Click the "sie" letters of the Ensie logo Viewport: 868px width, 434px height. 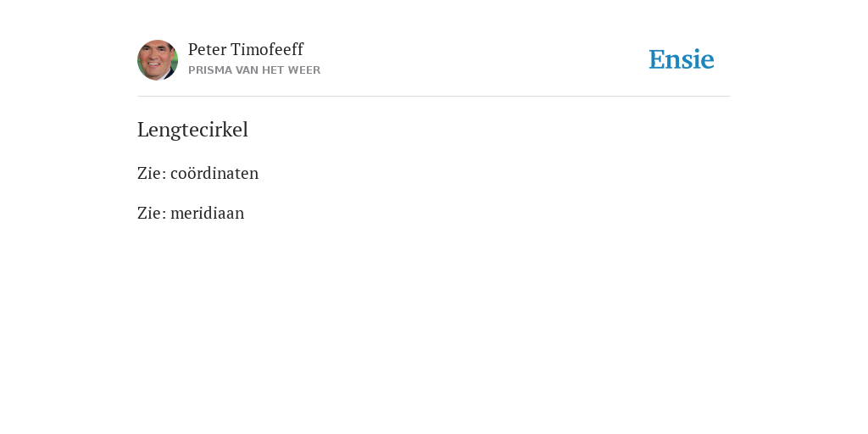point(698,60)
